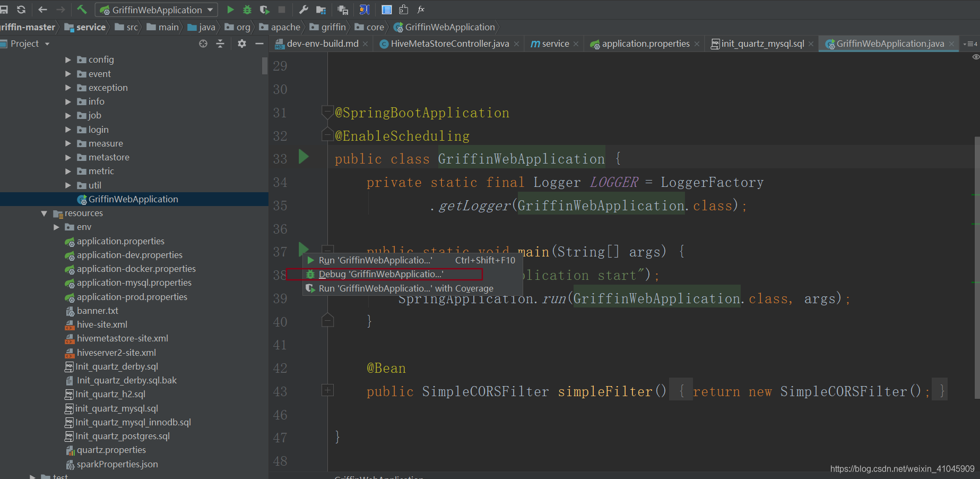
Task: Open settings via the wrench icon
Action: point(303,10)
